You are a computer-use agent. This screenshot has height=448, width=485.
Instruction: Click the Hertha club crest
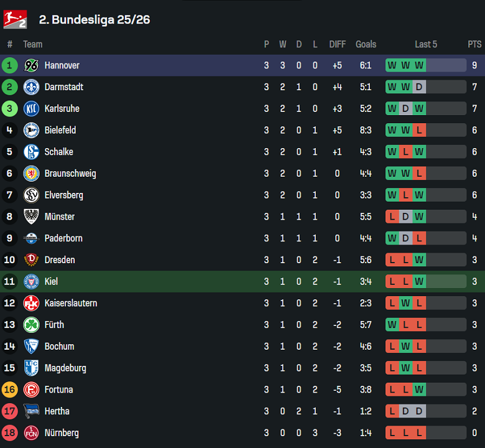[31, 411]
